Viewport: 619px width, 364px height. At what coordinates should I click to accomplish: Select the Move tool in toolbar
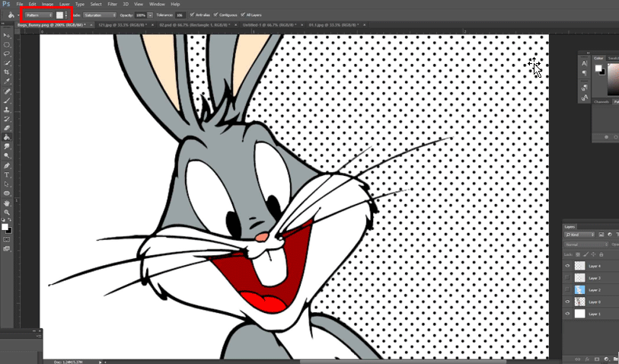[7, 35]
